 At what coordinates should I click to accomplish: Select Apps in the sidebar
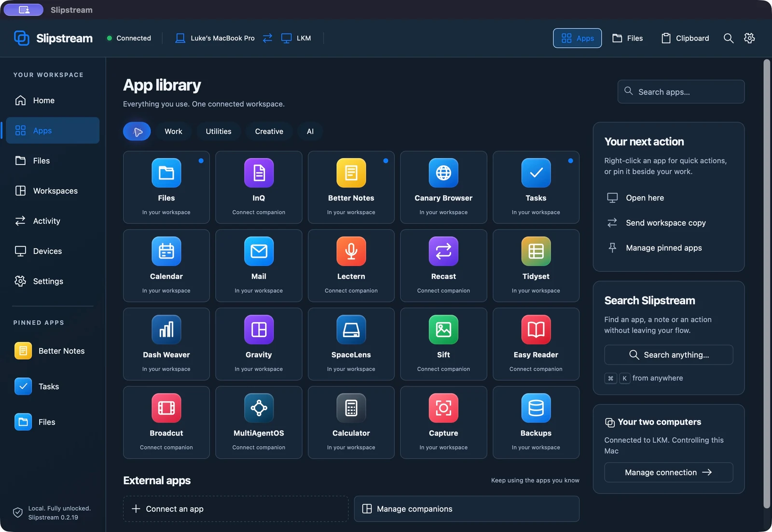[x=53, y=130]
